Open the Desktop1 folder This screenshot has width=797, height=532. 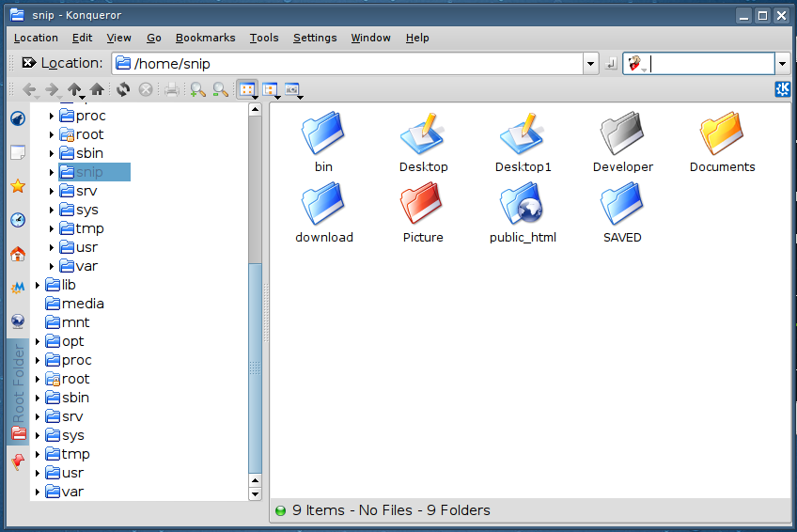pos(523,142)
